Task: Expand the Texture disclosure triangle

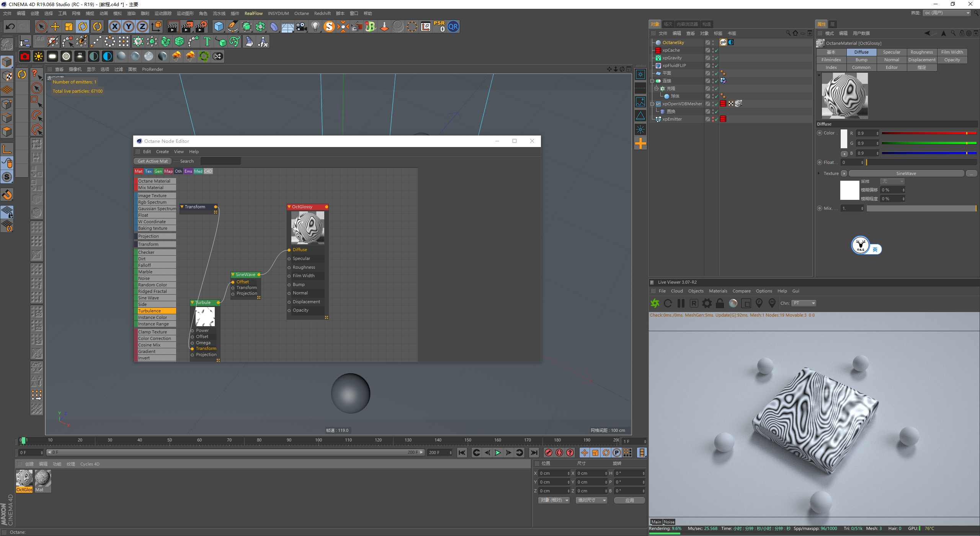Action: tap(819, 173)
